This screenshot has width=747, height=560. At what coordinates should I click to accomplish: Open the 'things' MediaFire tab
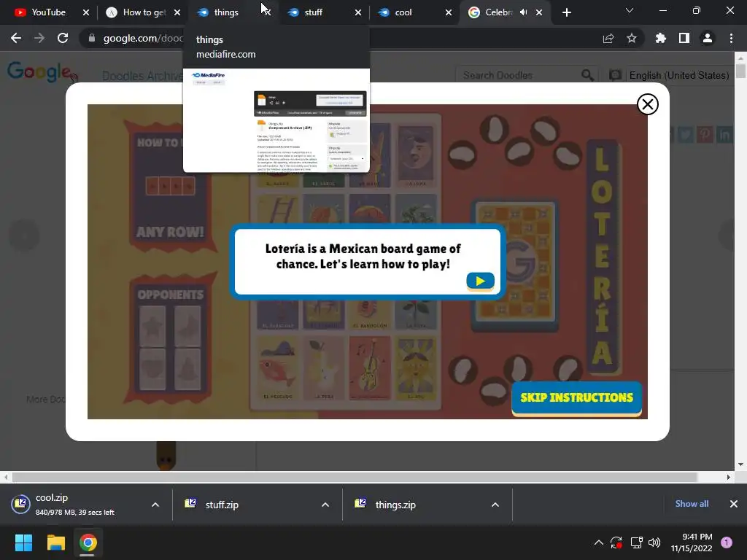tap(226, 12)
